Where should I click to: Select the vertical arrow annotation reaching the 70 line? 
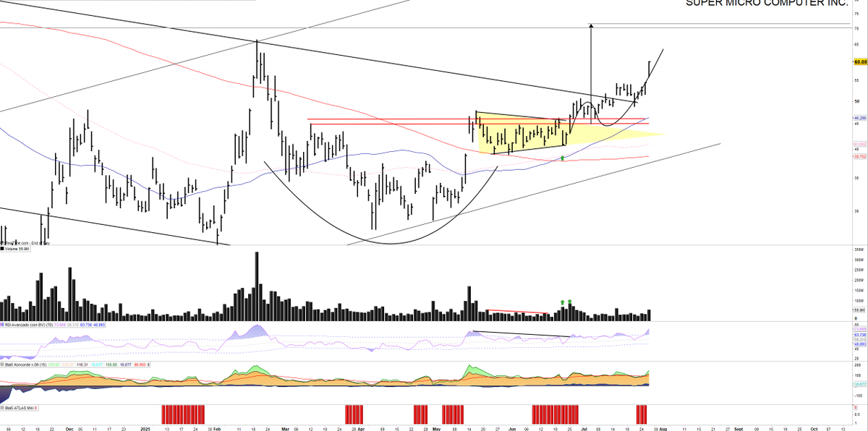591,69
